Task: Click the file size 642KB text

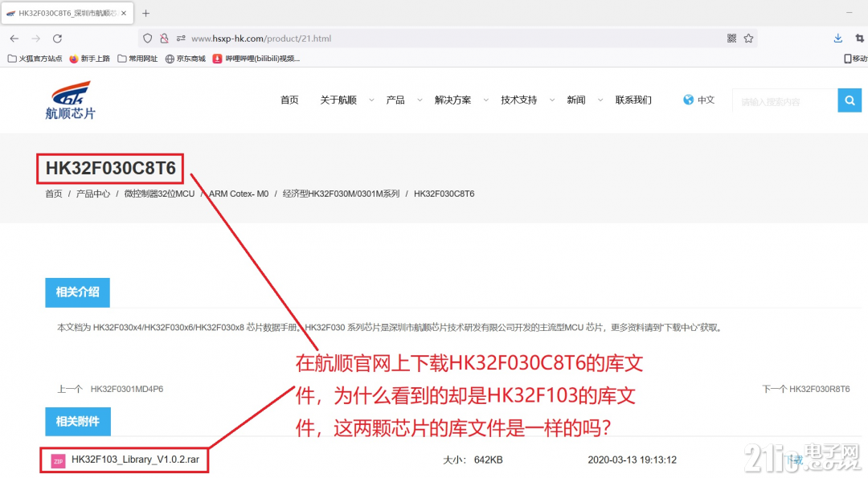Action: pyautogui.click(x=489, y=460)
